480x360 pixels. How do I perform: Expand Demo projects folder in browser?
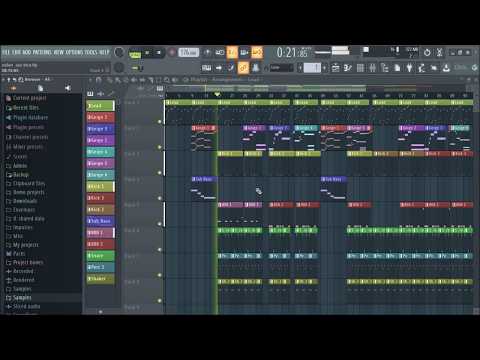[25, 192]
